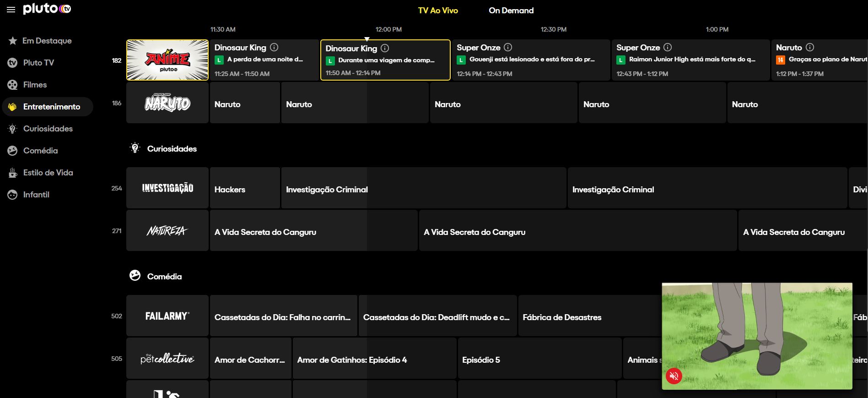Screen dimensions: 868x398
Task: Open The Pet Collective channel logo
Action: pos(167,358)
